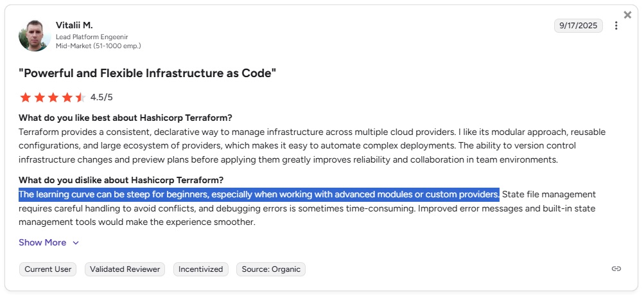644x295 pixels.
Task: Select the Validated Reviewer tag
Action: (x=125, y=269)
